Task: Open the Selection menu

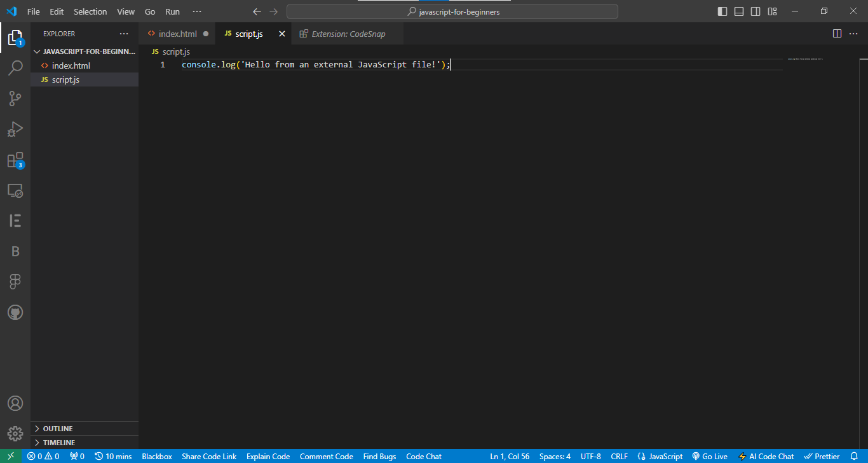Action: tap(90, 11)
